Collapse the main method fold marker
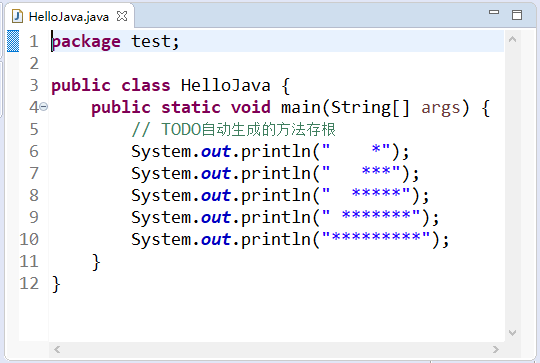This screenshot has width=540, height=363. [44, 107]
